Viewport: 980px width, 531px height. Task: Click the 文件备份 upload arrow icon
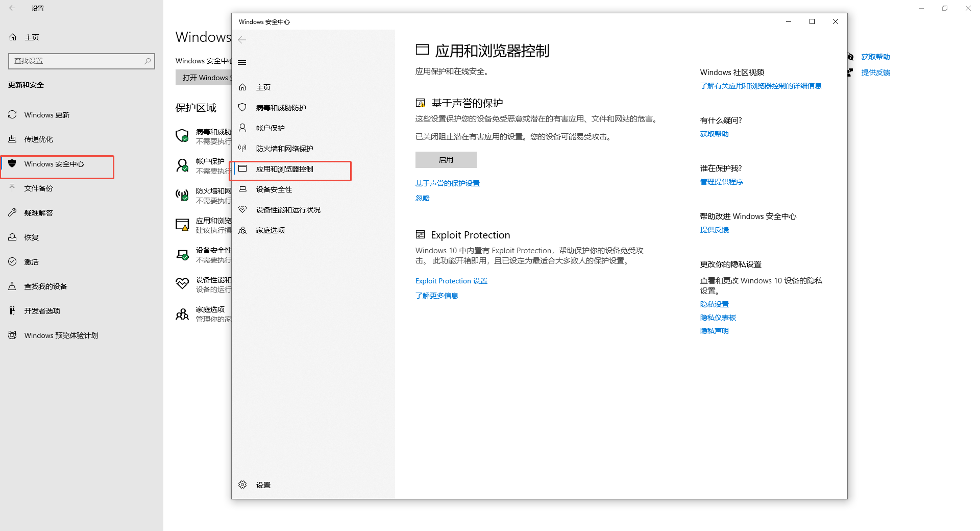coord(12,188)
